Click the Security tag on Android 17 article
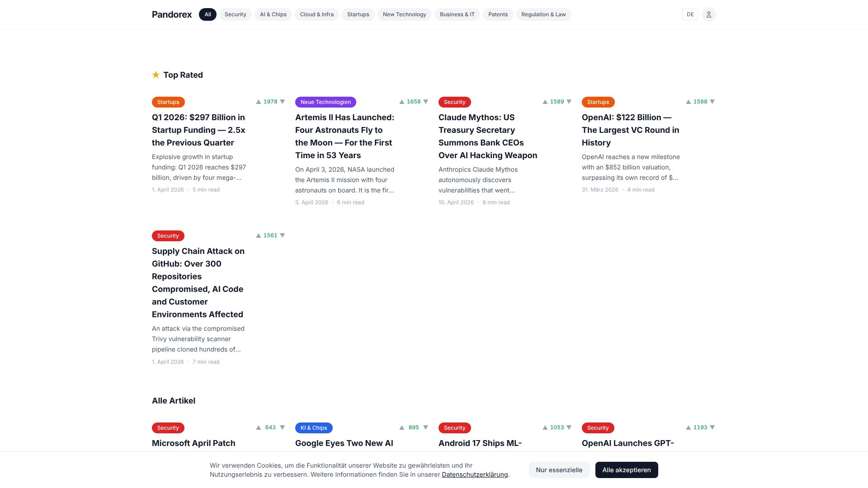Screen dimensions: 868x488 click(x=455, y=428)
